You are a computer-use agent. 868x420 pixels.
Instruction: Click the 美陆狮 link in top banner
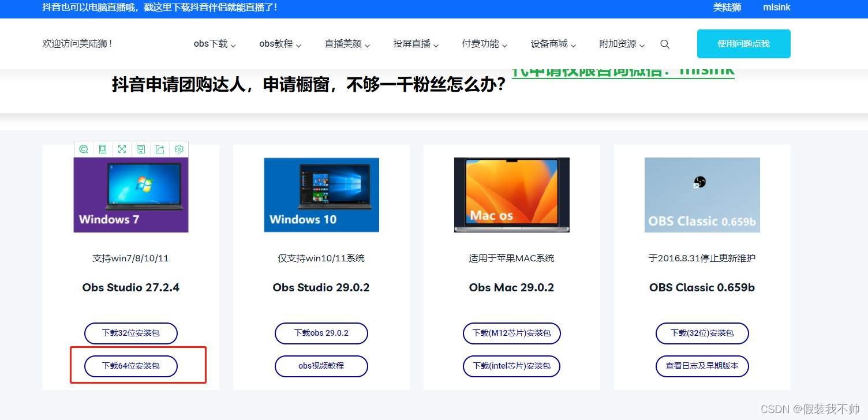tap(727, 7)
